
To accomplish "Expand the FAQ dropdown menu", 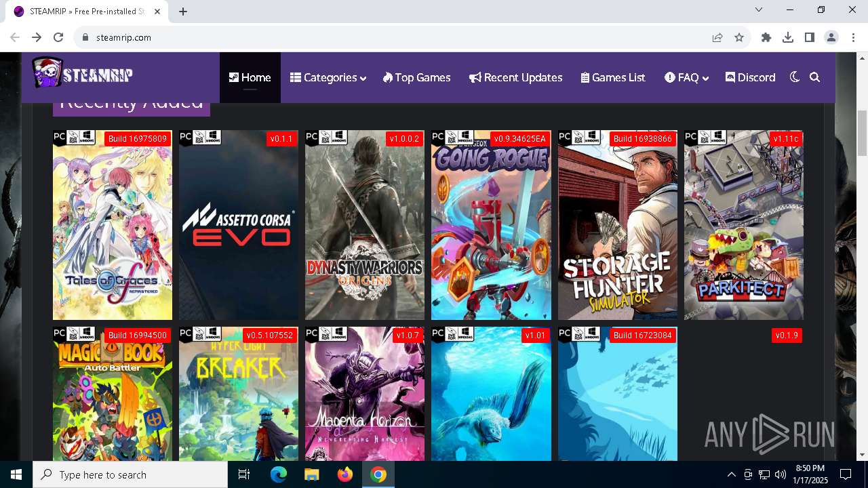I will click(x=686, y=77).
